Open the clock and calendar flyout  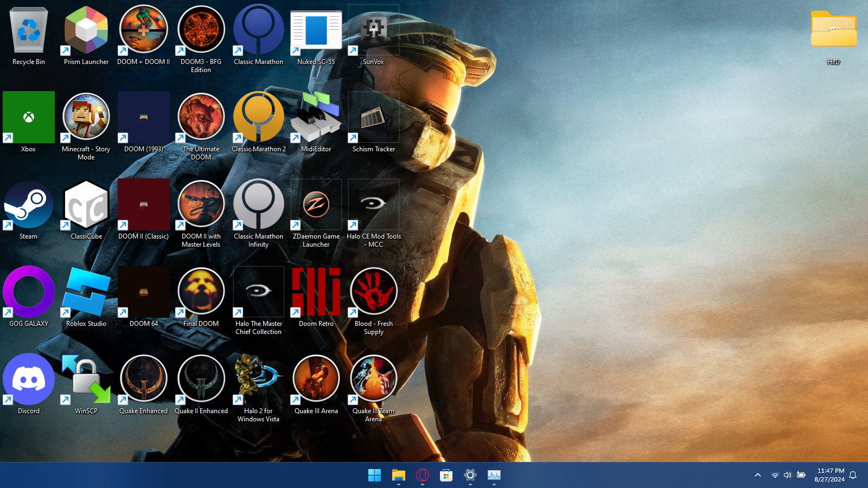[x=829, y=476]
